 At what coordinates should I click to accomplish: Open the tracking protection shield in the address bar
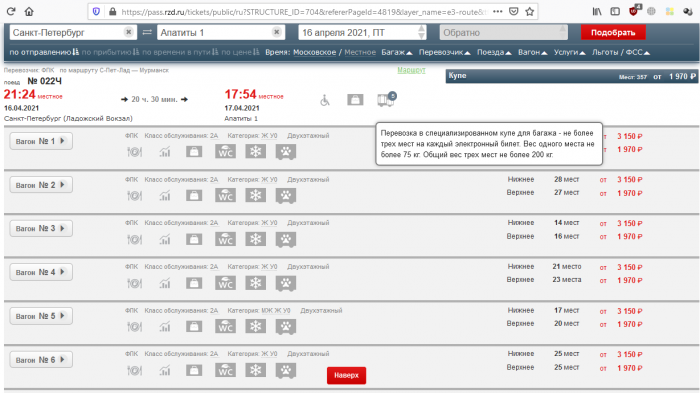(96, 12)
